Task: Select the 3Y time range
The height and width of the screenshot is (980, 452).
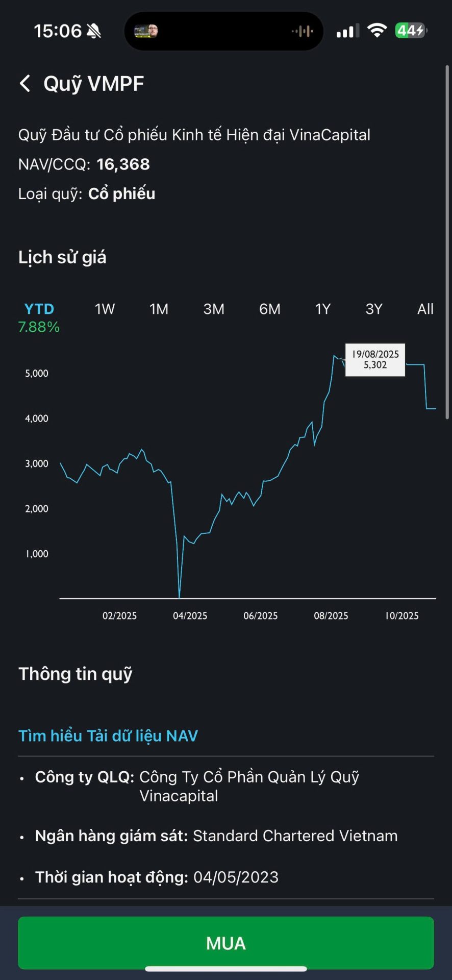Action: tap(374, 309)
